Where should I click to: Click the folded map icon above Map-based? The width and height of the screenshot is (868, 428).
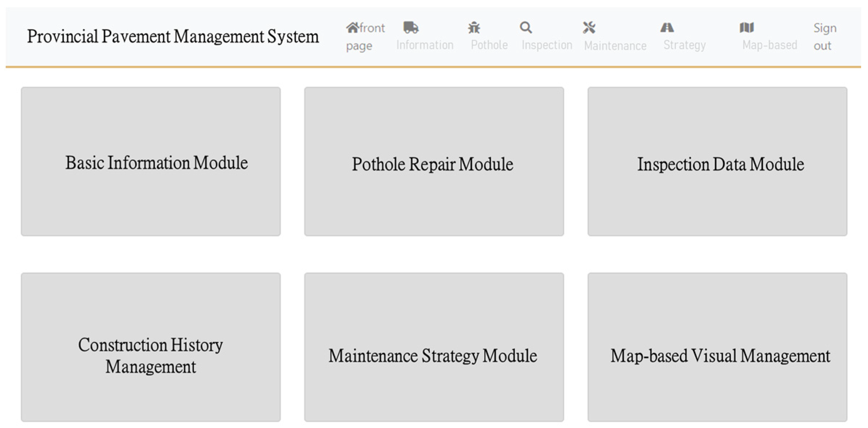(x=747, y=28)
